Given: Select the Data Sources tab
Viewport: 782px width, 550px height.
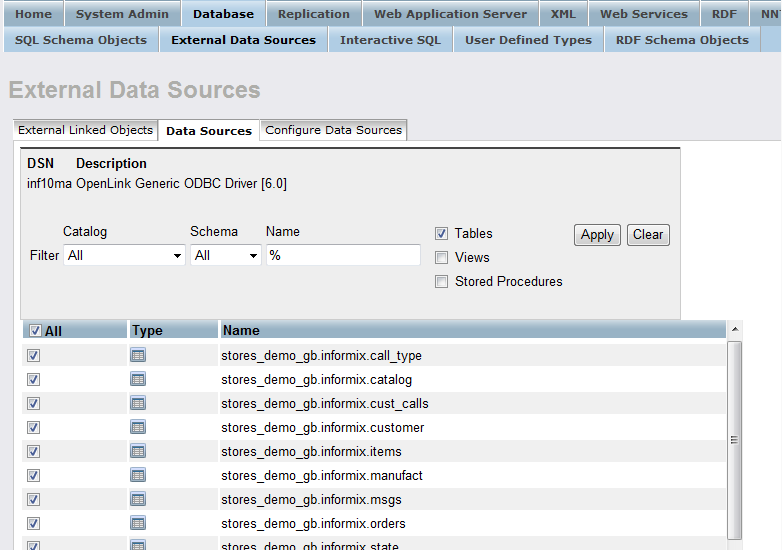Looking at the screenshot, I should click(209, 131).
